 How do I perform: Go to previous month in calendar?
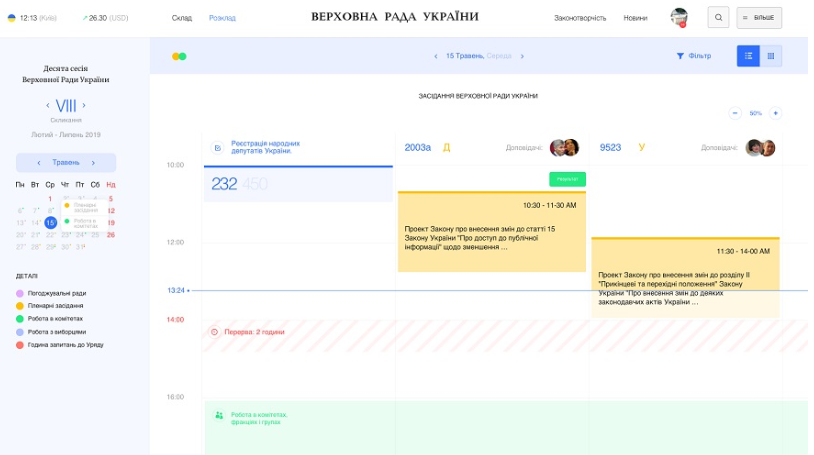[x=39, y=163]
